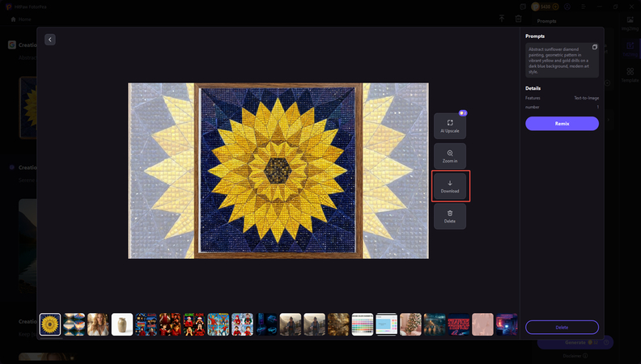Open the user account profile icon
The image size is (641, 364).
point(567,6)
